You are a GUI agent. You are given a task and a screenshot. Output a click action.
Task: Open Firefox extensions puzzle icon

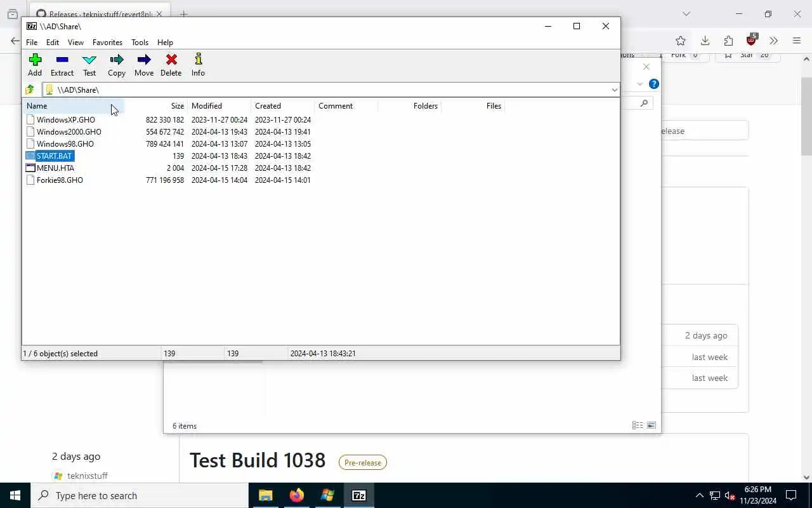click(x=728, y=41)
